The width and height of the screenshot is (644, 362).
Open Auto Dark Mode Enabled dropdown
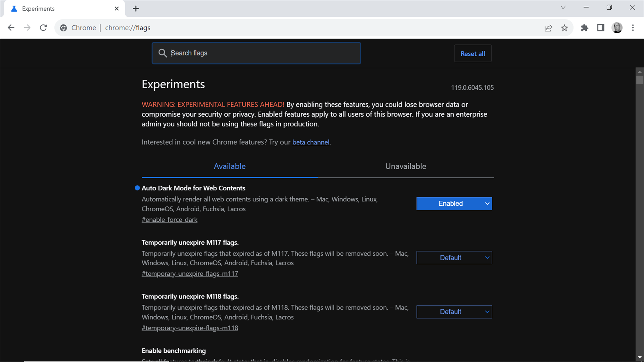(454, 204)
